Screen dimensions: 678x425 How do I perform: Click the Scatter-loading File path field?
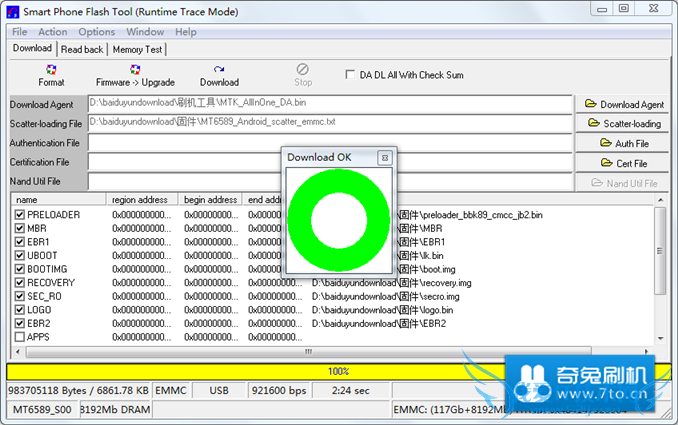tap(330, 122)
